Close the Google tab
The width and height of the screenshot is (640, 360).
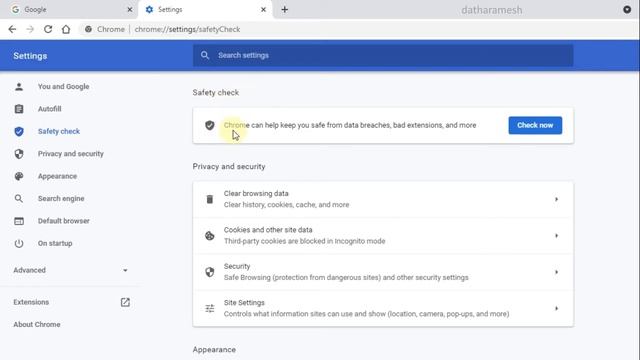tap(130, 9)
